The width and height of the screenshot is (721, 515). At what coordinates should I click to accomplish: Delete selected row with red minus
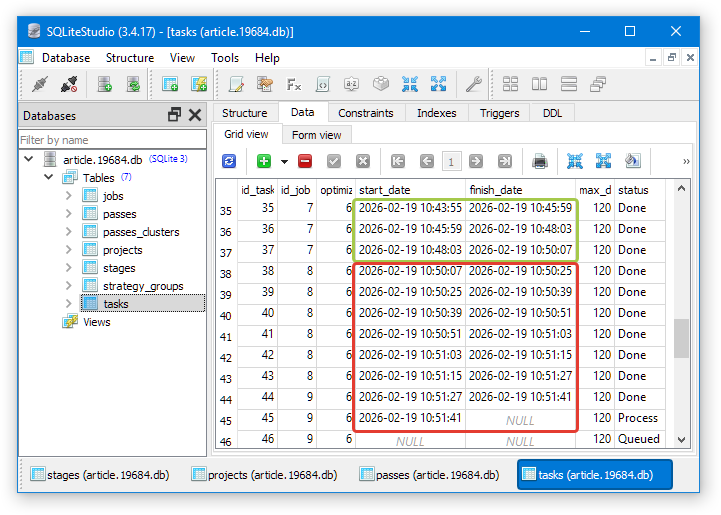point(305,161)
